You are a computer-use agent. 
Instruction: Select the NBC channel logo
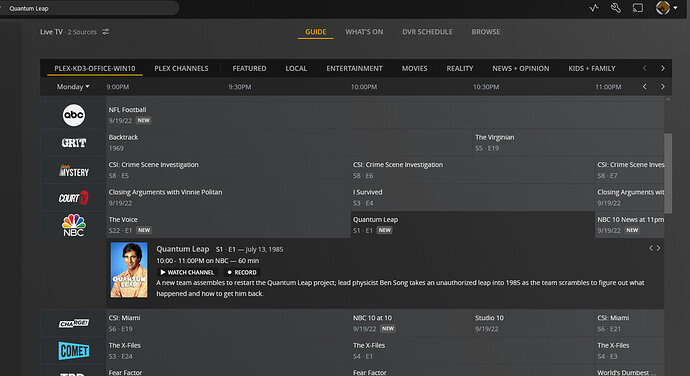tap(73, 225)
